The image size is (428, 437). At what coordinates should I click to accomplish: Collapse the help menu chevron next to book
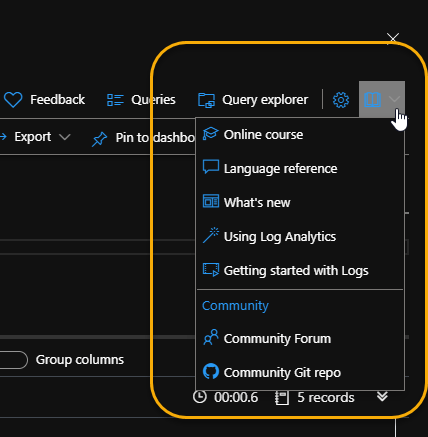click(395, 99)
